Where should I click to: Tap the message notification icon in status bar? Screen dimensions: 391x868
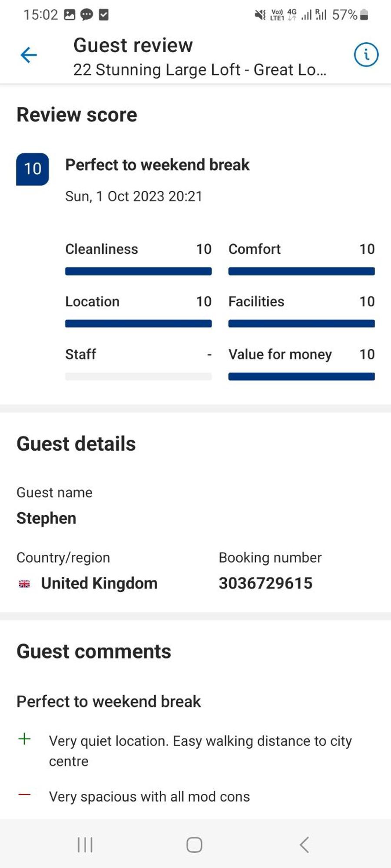pos(87,15)
